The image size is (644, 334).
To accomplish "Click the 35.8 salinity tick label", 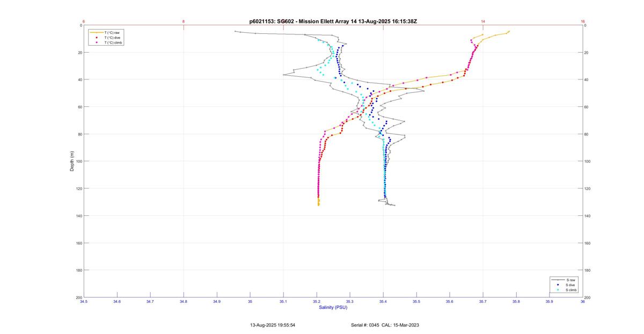I will click(516, 302).
